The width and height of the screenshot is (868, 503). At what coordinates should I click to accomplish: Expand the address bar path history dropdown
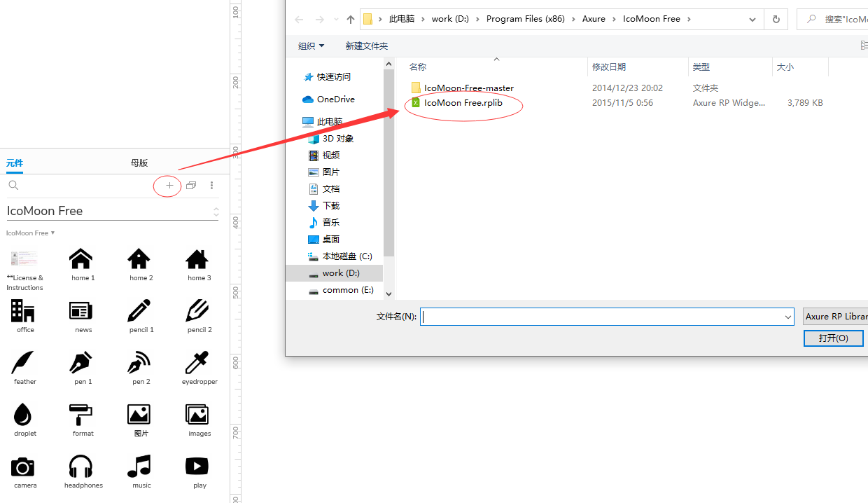[752, 19]
